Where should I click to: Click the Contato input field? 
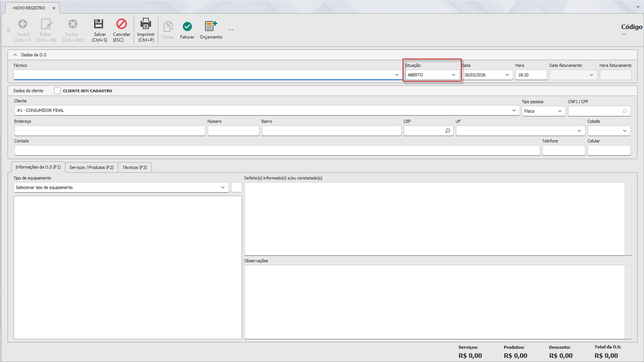pyautogui.click(x=277, y=151)
